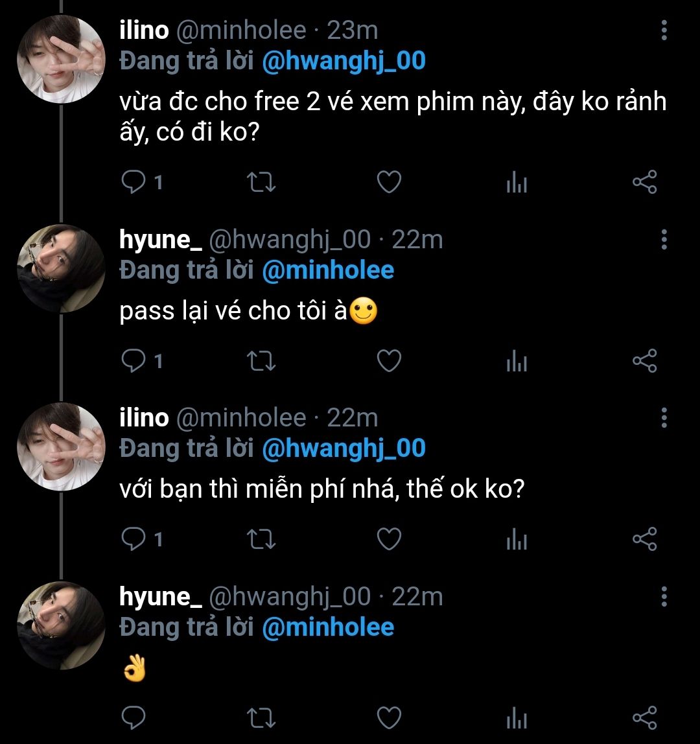The image size is (700, 744).
Task: Open more options on 'pass lại vé' tweet
Action: coord(664,240)
